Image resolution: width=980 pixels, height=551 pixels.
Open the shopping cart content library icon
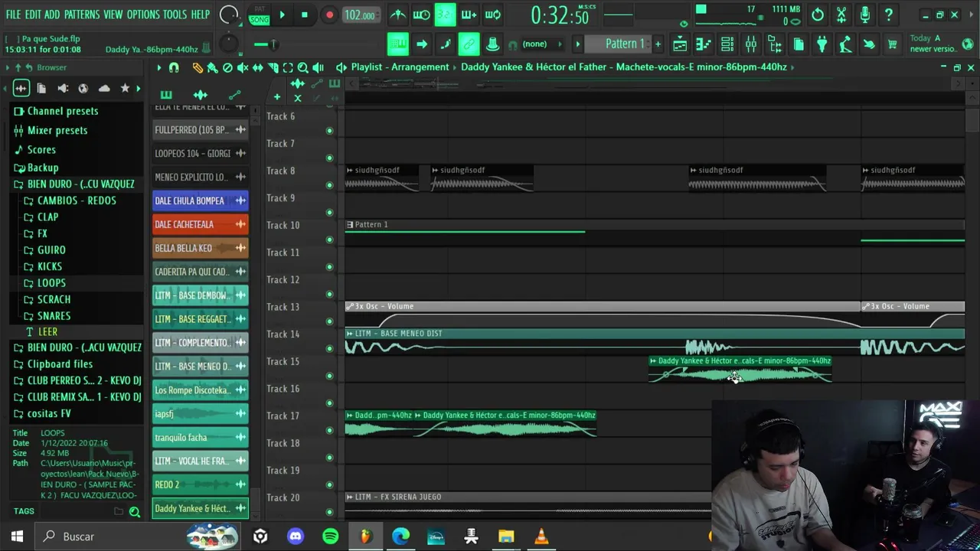coord(892,44)
